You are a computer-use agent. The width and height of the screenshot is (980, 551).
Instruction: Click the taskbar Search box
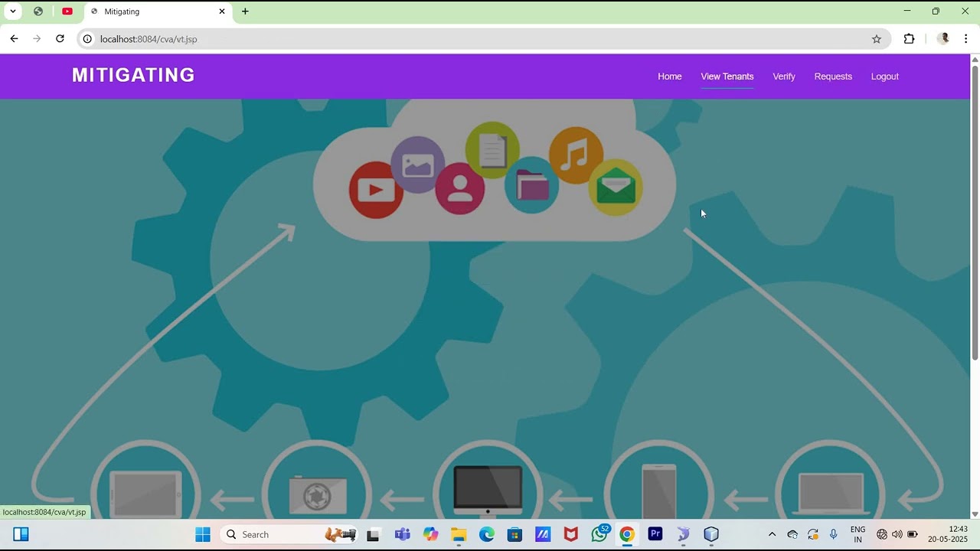(x=289, y=534)
